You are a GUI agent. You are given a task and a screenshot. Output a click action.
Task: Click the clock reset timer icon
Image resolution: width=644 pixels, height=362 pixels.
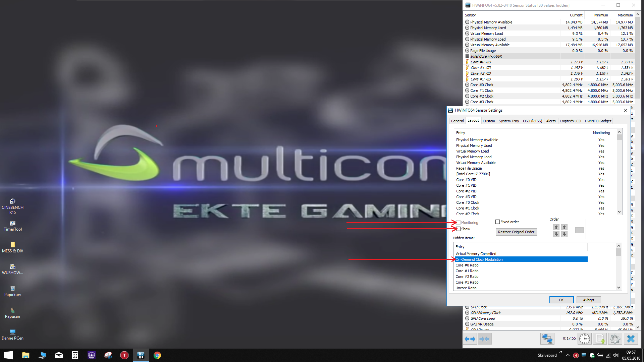[x=585, y=339]
